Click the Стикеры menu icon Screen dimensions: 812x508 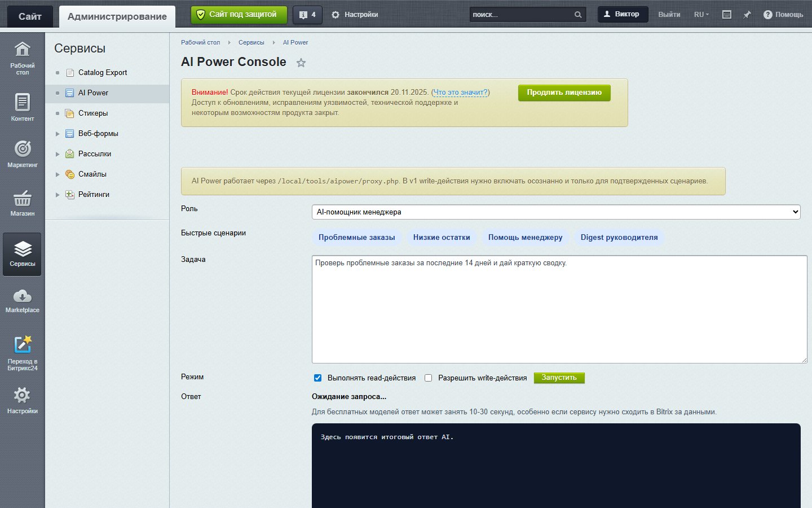click(x=70, y=113)
